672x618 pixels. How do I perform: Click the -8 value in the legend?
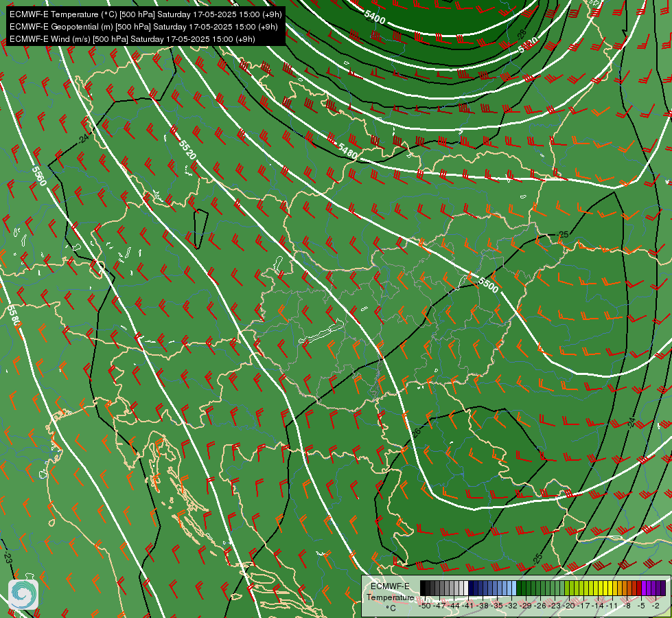pos(627,606)
